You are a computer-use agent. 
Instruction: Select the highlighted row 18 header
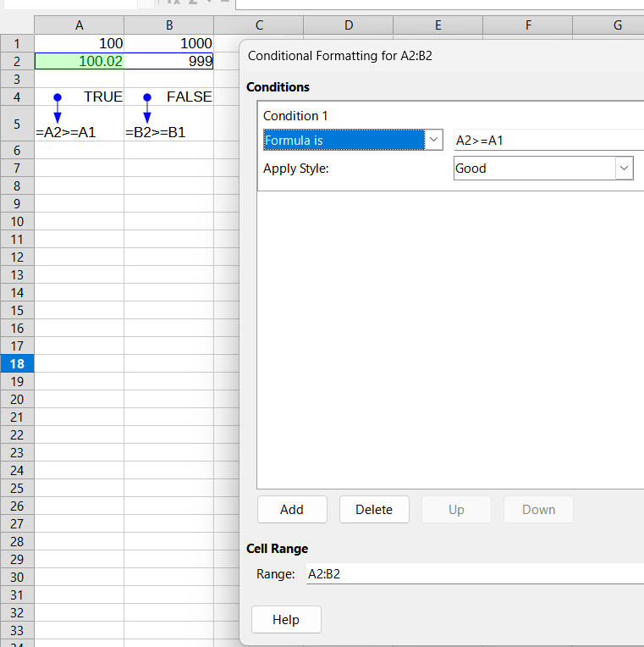tap(17, 363)
